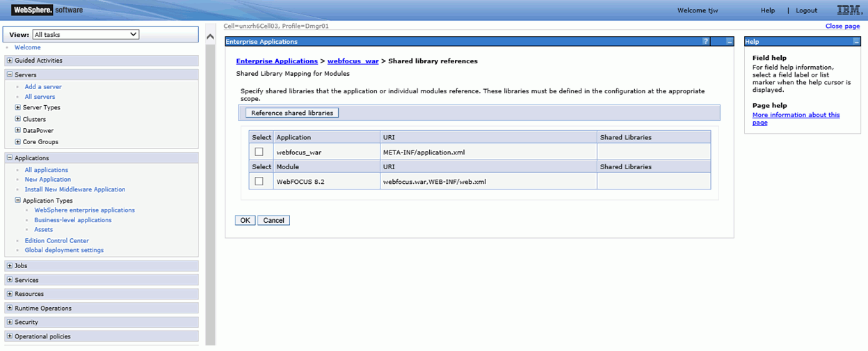
Task: Click Reference shared libraries button
Action: click(x=292, y=113)
